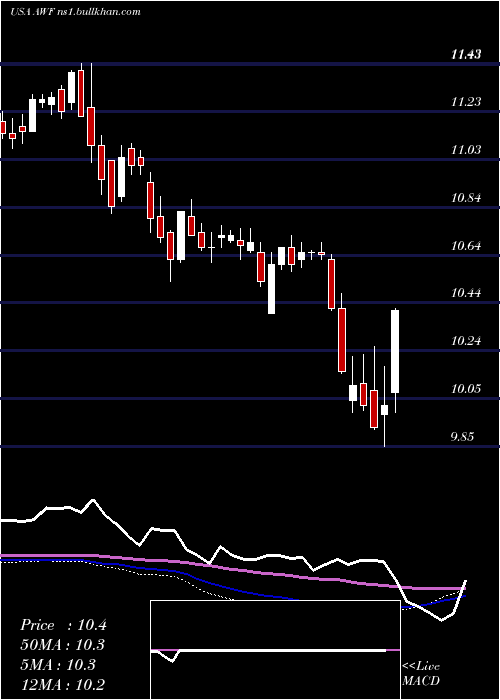Click the last tall white candlestick
This screenshot has width=500, height=700.
point(395,351)
